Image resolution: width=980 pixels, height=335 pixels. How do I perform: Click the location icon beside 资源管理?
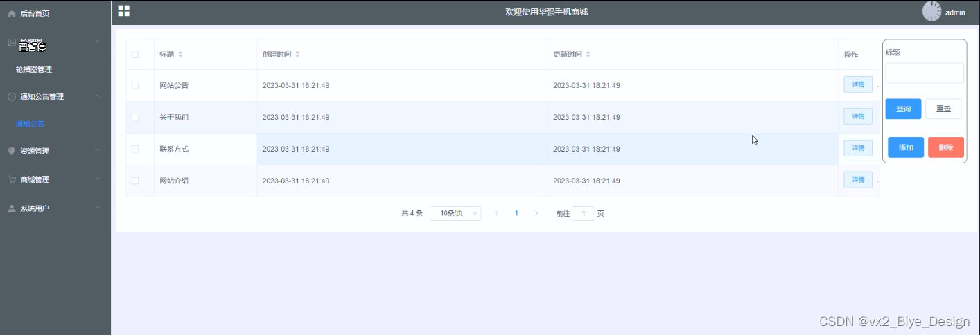click(x=12, y=151)
